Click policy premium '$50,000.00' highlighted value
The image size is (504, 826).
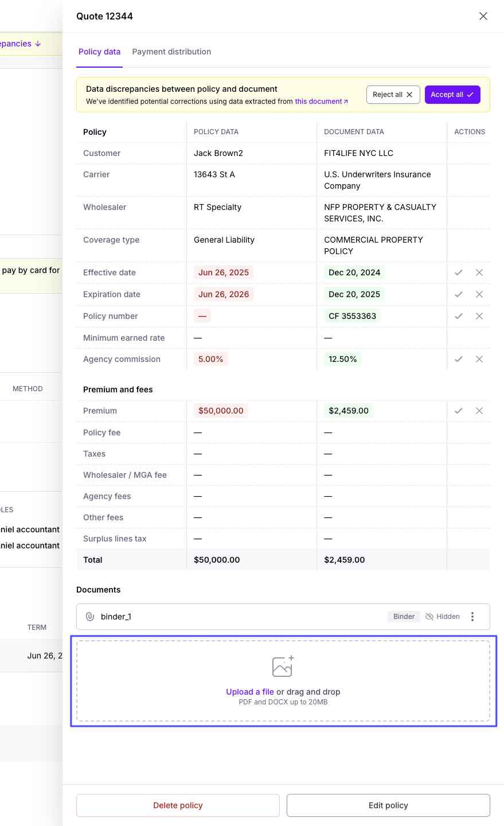coord(221,411)
